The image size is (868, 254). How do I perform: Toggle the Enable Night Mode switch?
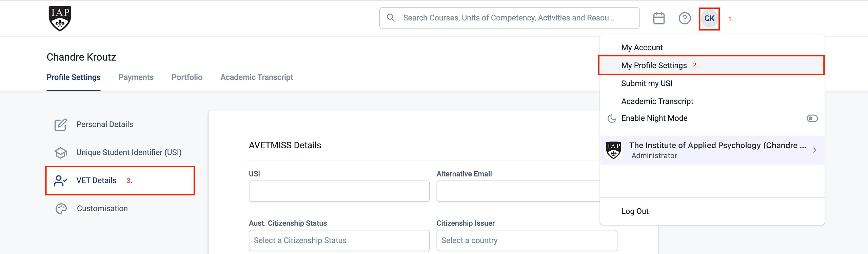coord(812,119)
